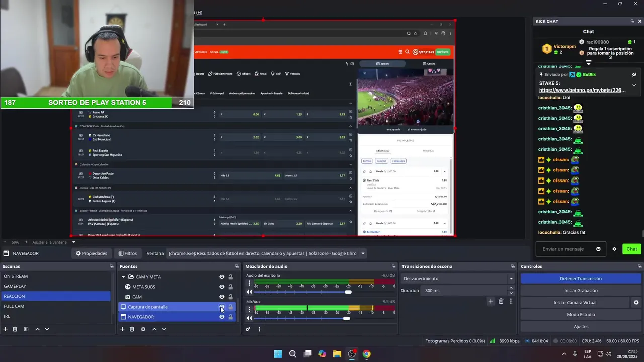Delete selected scene with trash icon
644x362 pixels.
coord(15,329)
